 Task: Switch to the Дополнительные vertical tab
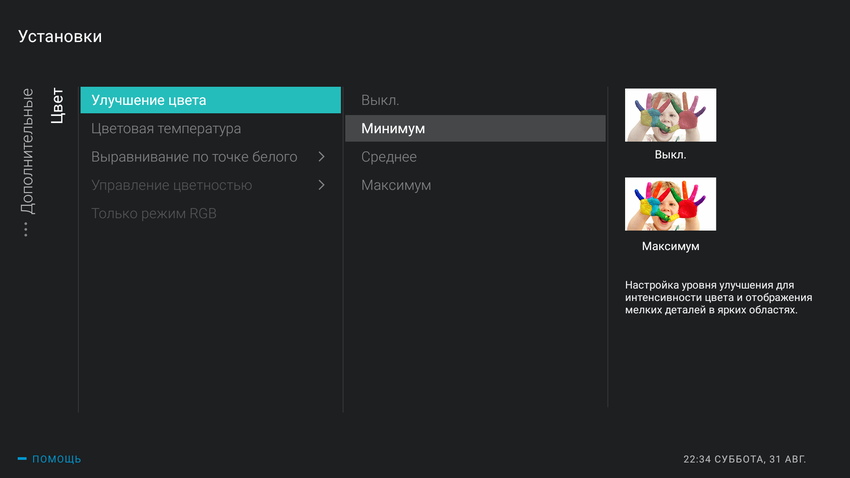[x=27, y=151]
